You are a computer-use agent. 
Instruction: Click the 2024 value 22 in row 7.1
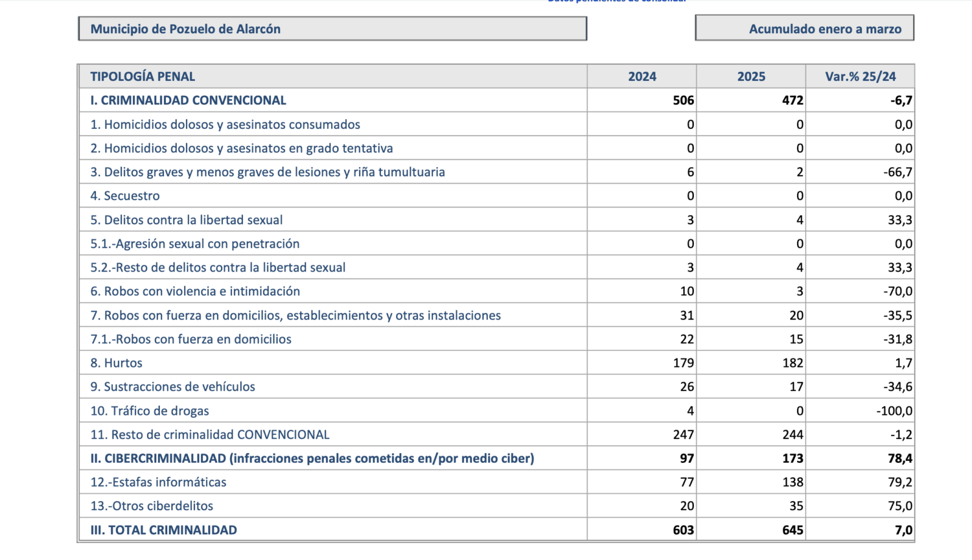tap(687, 339)
